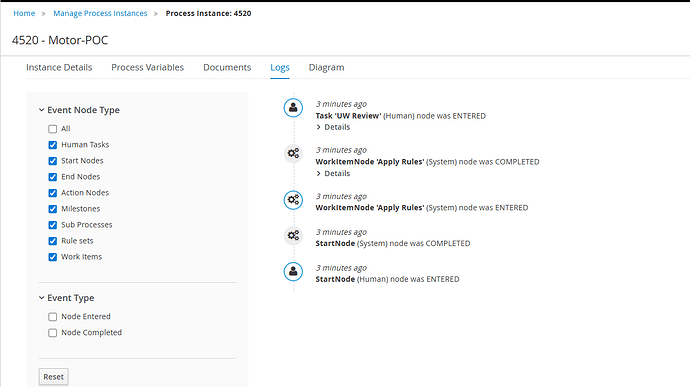Select the Logs tab
690x387 pixels.
(x=280, y=67)
